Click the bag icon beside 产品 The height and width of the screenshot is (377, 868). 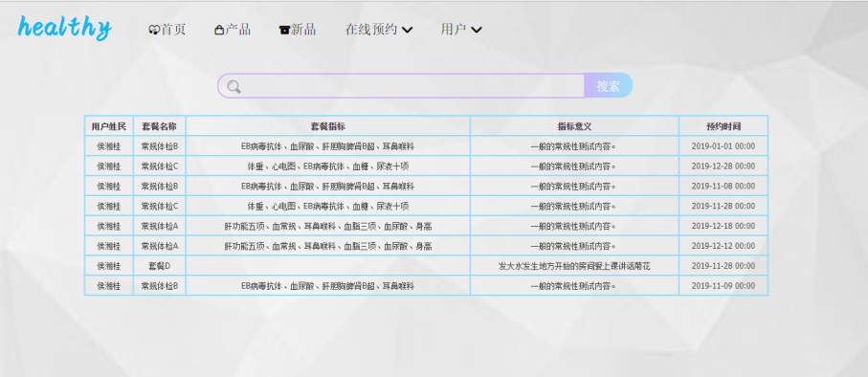tap(219, 31)
